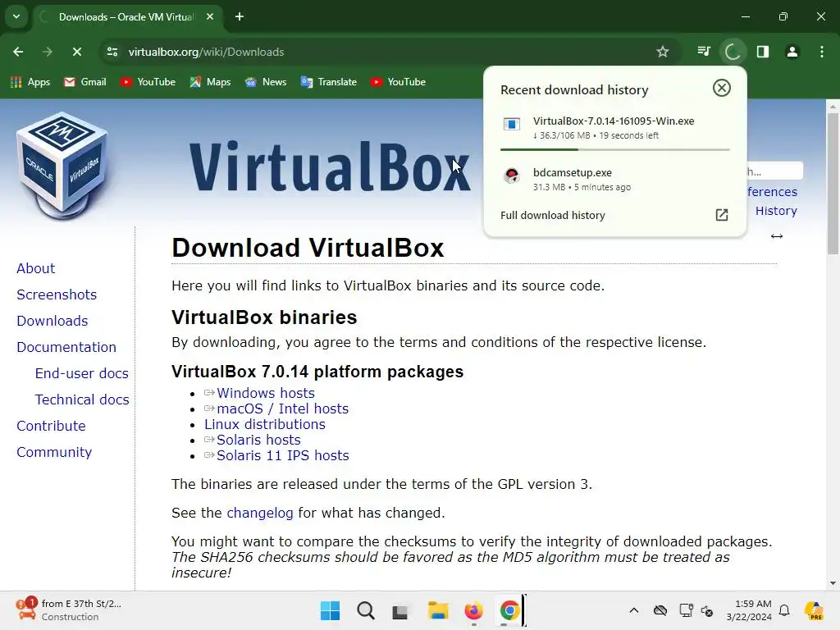
Task: Stop loading the page with X button
Action: 76,52
